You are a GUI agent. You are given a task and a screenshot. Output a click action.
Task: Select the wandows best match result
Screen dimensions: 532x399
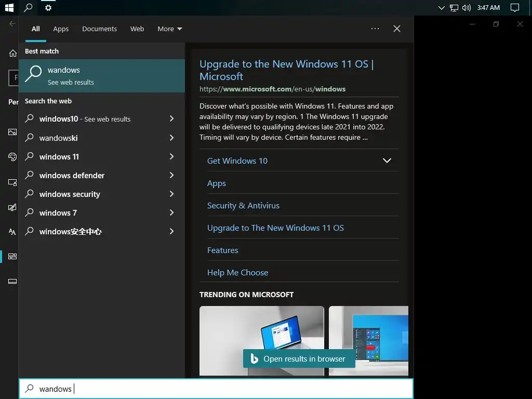102,76
